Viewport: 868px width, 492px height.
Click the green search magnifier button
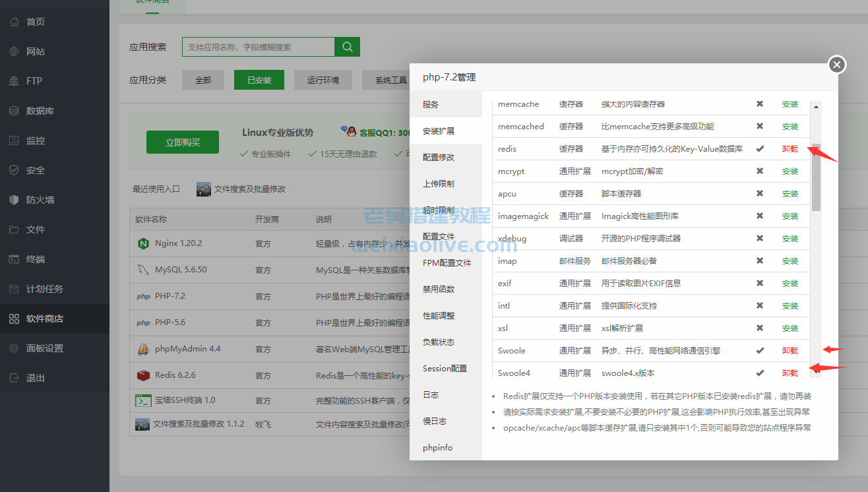point(347,47)
